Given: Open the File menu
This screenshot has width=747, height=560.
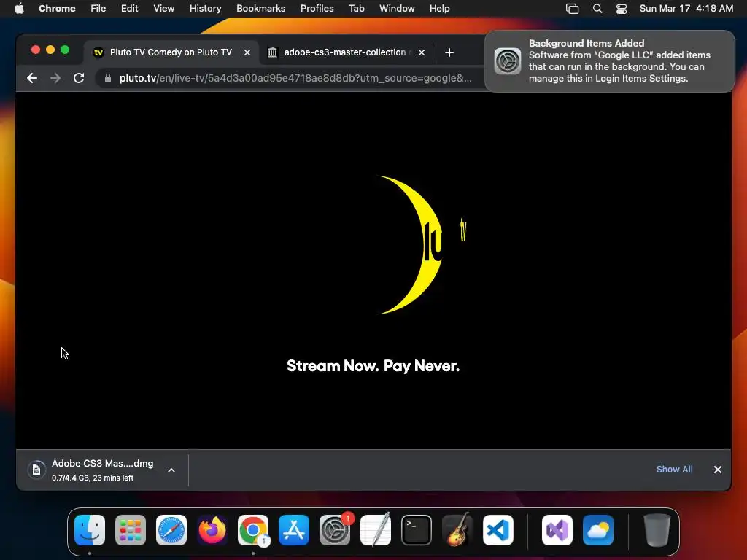Looking at the screenshot, I should (98, 8).
